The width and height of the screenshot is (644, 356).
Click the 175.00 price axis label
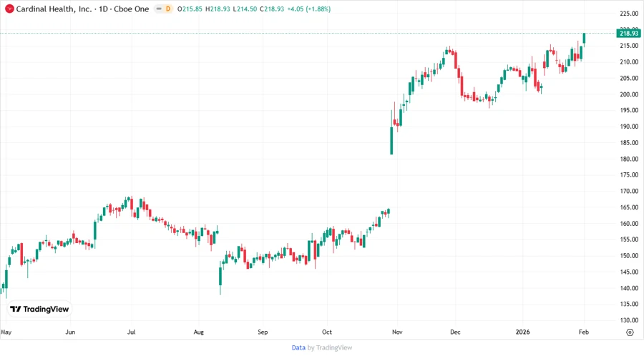tap(629, 174)
